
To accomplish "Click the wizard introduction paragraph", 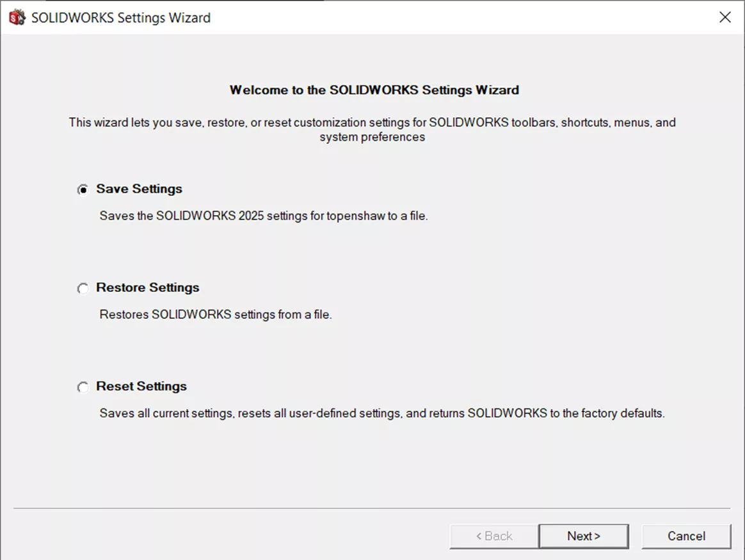I will coord(372,129).
